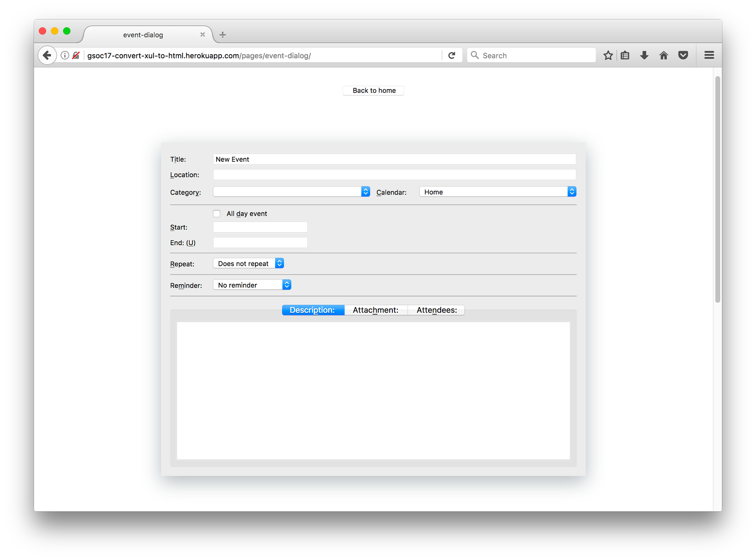Click the Back to home button
756x560 pixels.
[x=374, y=90]
